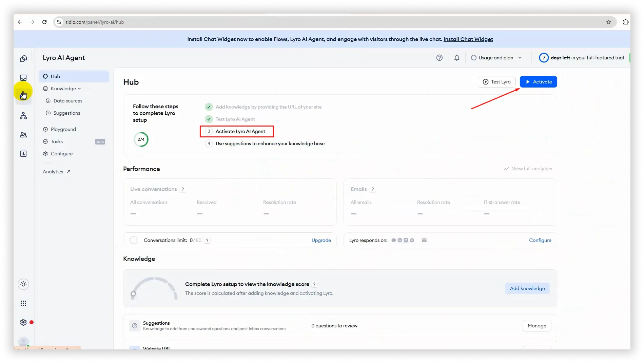Click the site info icon in address bar

click(x=59, y=22)
